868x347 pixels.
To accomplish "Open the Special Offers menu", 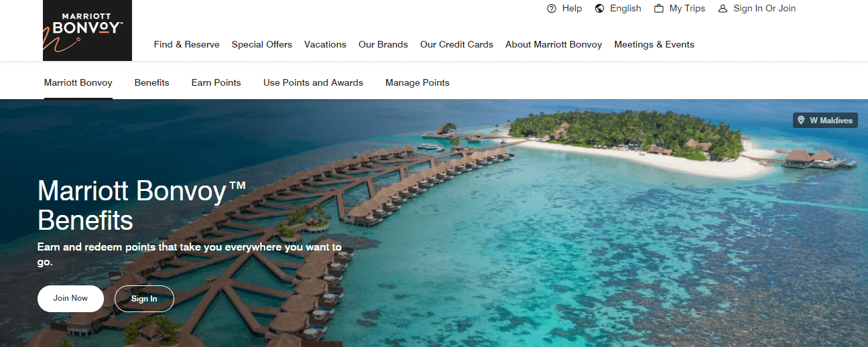I will 262,44.
